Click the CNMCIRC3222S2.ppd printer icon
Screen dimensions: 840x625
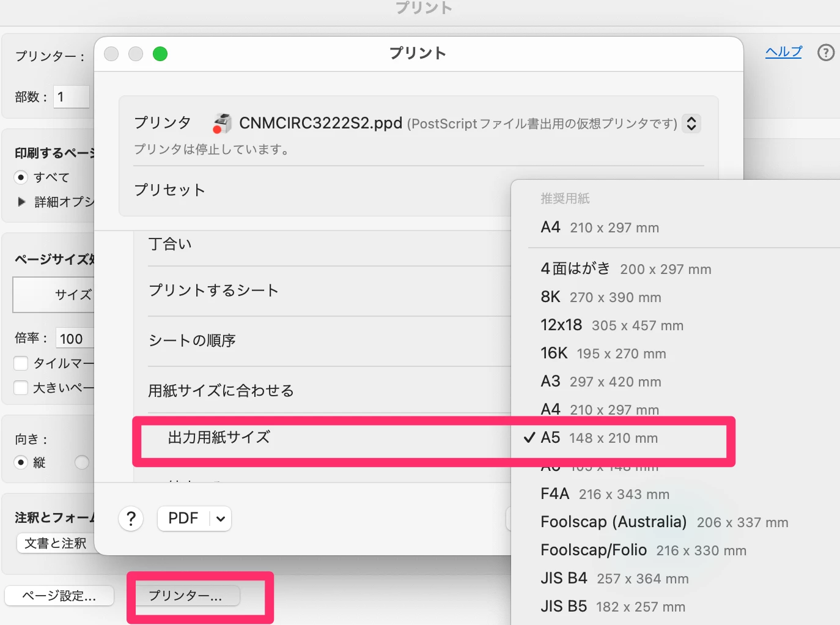[x=222, y=123]
